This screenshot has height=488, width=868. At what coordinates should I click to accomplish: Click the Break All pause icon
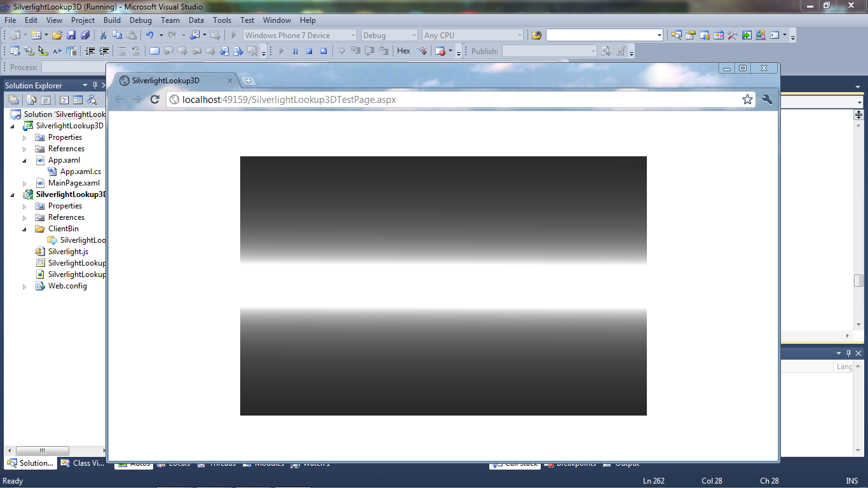click(x=295, y=50)
